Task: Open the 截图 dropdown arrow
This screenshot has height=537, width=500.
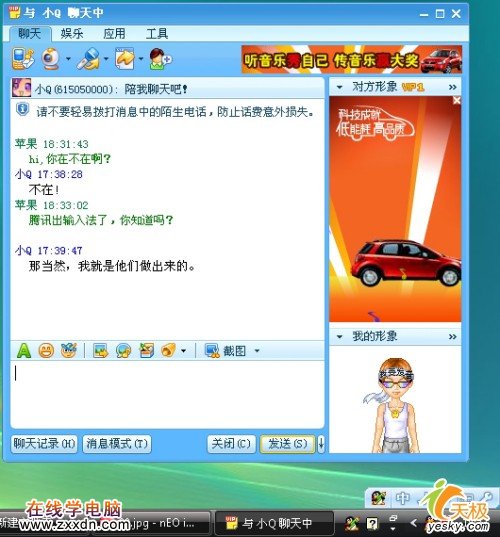Action: pyautogui.click(x=257, y=351)
